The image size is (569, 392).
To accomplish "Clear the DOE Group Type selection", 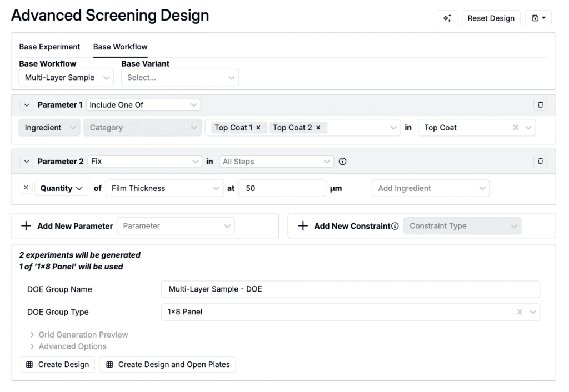I will [520, 312].
